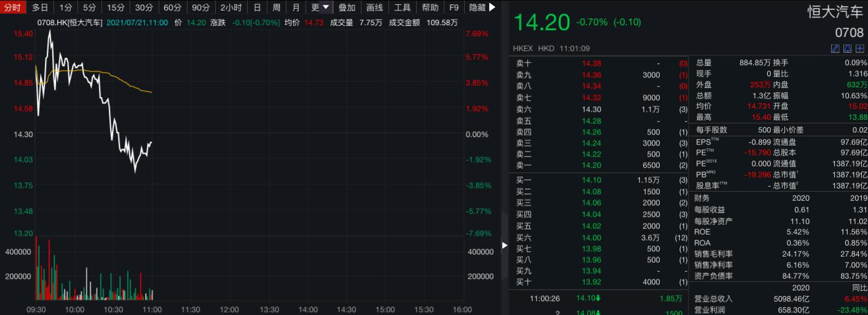Select the 买六 bid price 14.00
This screenshot has width=868, height=315.
[x=591, y=237]
